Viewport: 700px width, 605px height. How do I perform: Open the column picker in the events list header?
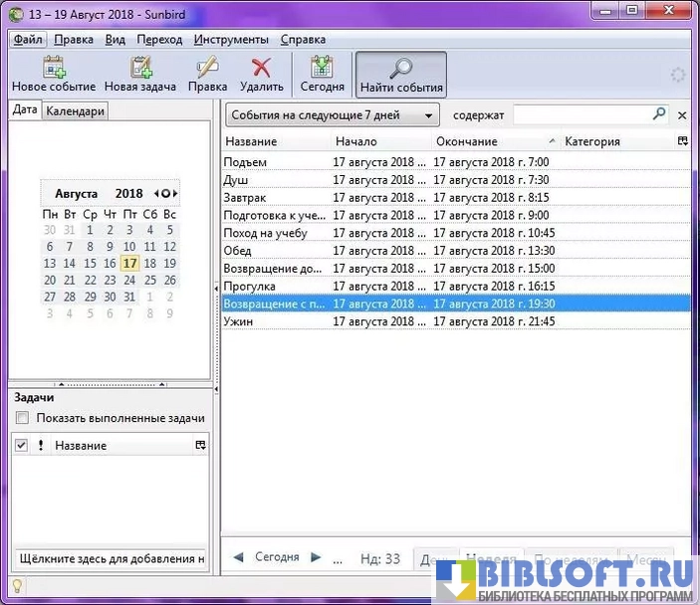pos(682,141)
